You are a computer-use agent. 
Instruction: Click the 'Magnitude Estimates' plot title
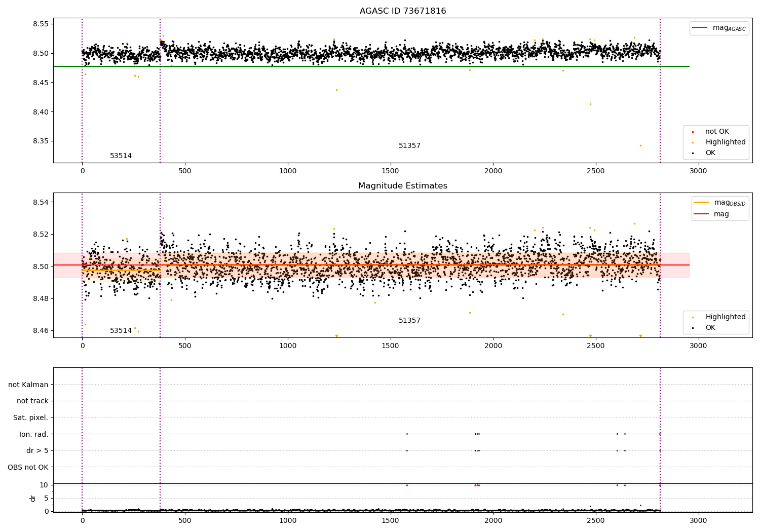[403, 186]
